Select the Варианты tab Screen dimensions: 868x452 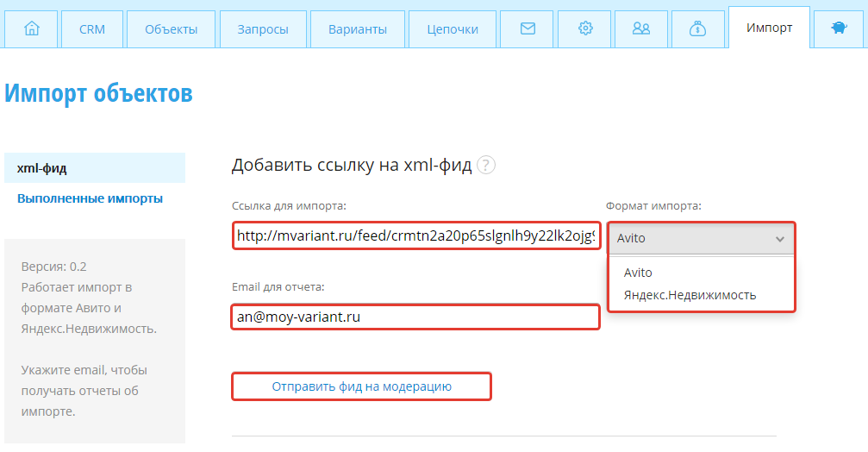[357, 29]
